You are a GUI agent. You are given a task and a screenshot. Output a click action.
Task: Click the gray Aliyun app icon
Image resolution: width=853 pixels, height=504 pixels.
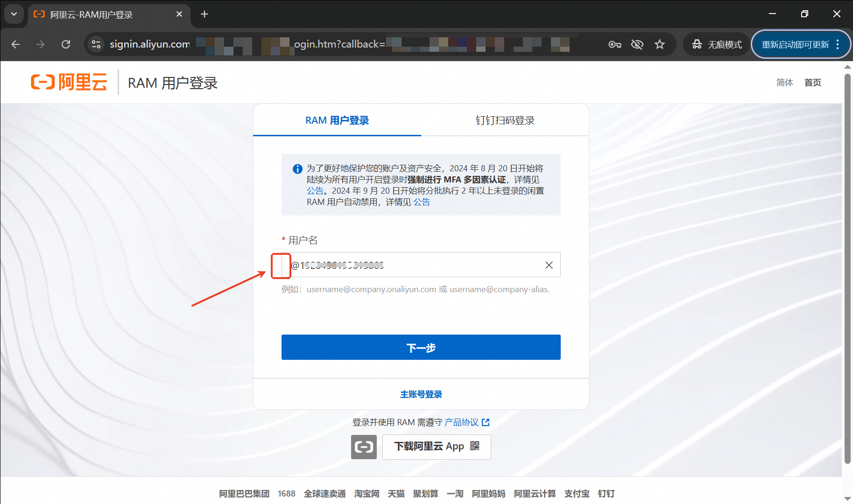point(364,447)
